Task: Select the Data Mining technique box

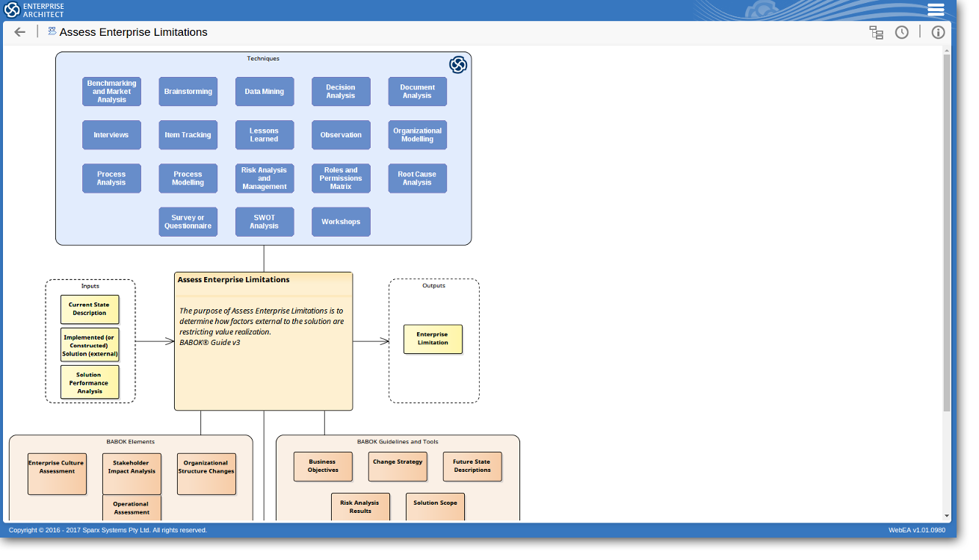Action: (x=265, y=92)
